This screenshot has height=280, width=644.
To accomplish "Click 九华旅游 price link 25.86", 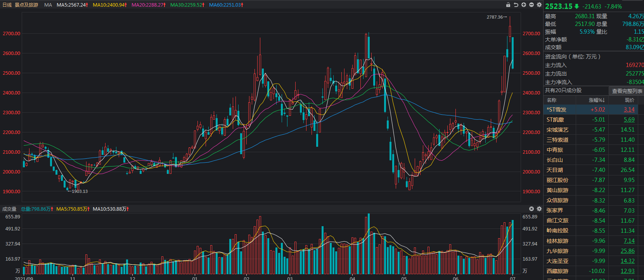I will tap(628, 251).
